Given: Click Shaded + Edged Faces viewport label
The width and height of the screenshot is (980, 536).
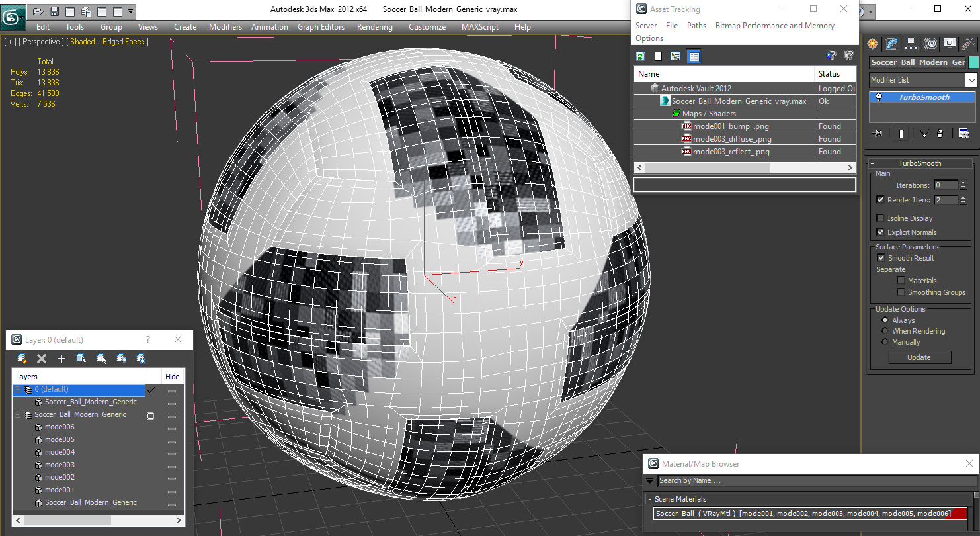Looking at the screenshot, I should click(x=108, y=42).
